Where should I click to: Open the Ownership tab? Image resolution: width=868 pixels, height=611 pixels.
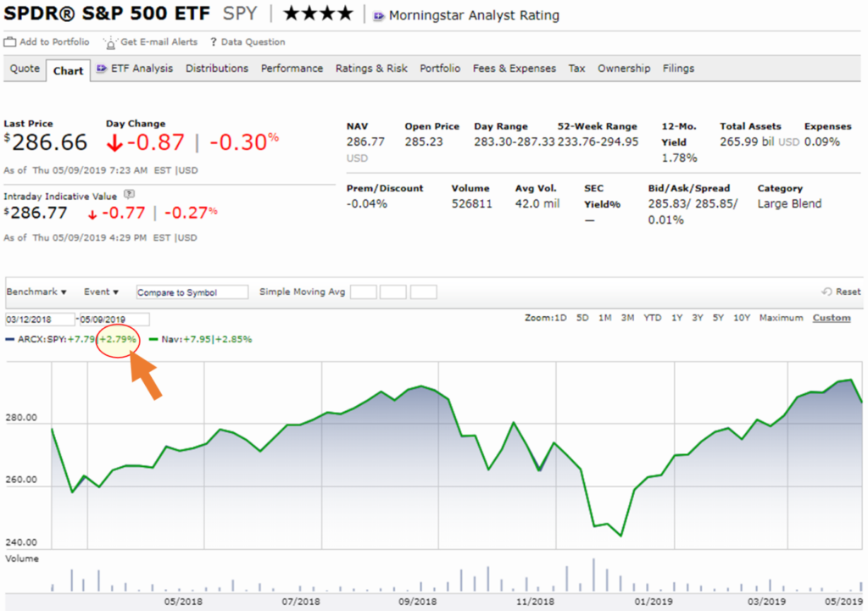click(624, 69)
